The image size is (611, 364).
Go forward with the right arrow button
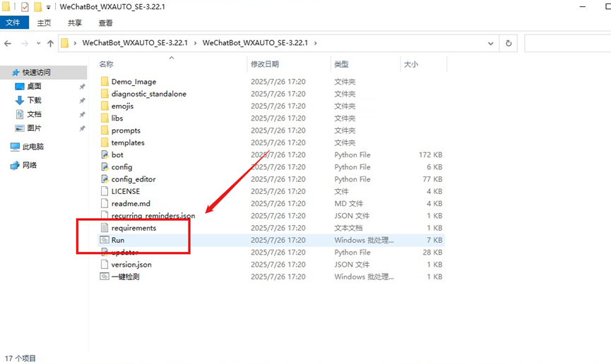[x=25, y=43]
